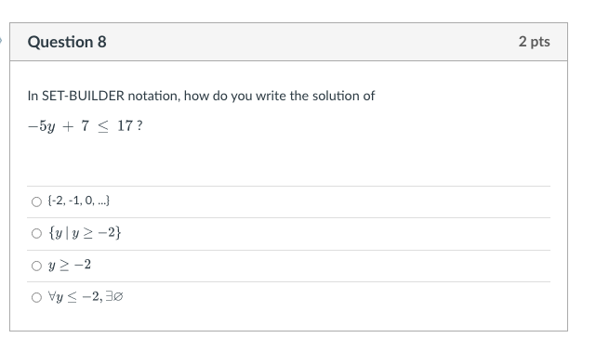The image size is (596, 364).
Task: Click the Question 8 heading
Action: click(x=67, y=42)
